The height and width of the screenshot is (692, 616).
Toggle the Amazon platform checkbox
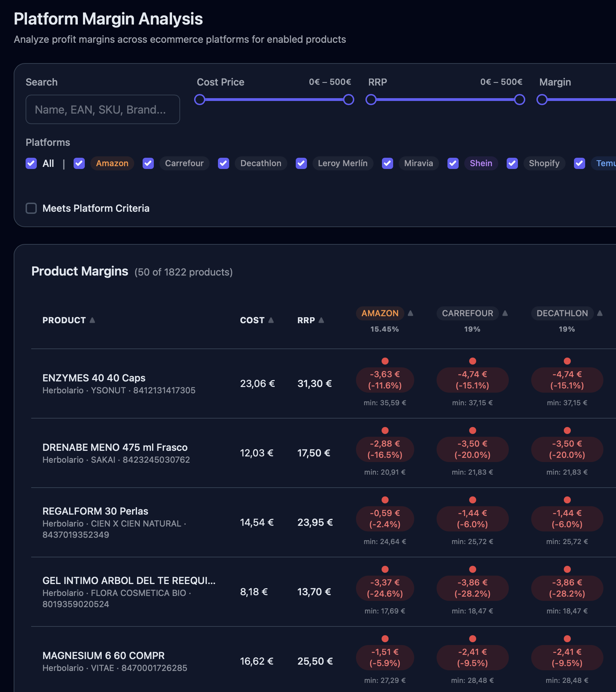tap(79, 163)
